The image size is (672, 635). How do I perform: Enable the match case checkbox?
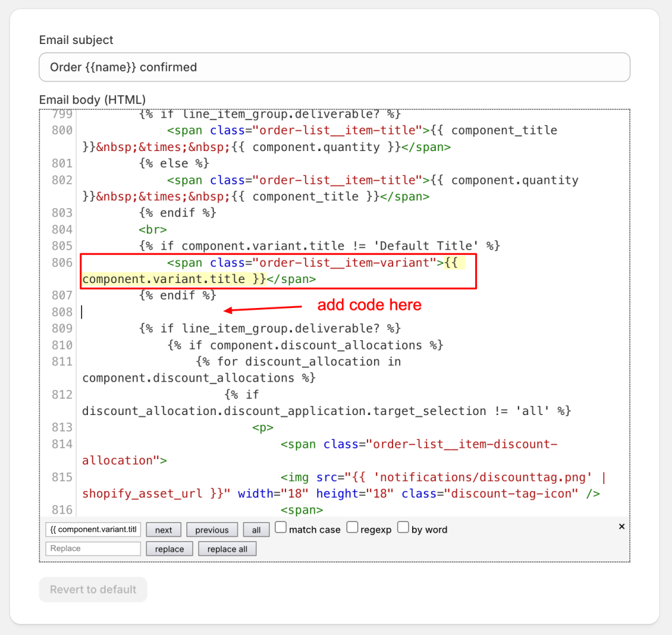click(x=281, y=527)
